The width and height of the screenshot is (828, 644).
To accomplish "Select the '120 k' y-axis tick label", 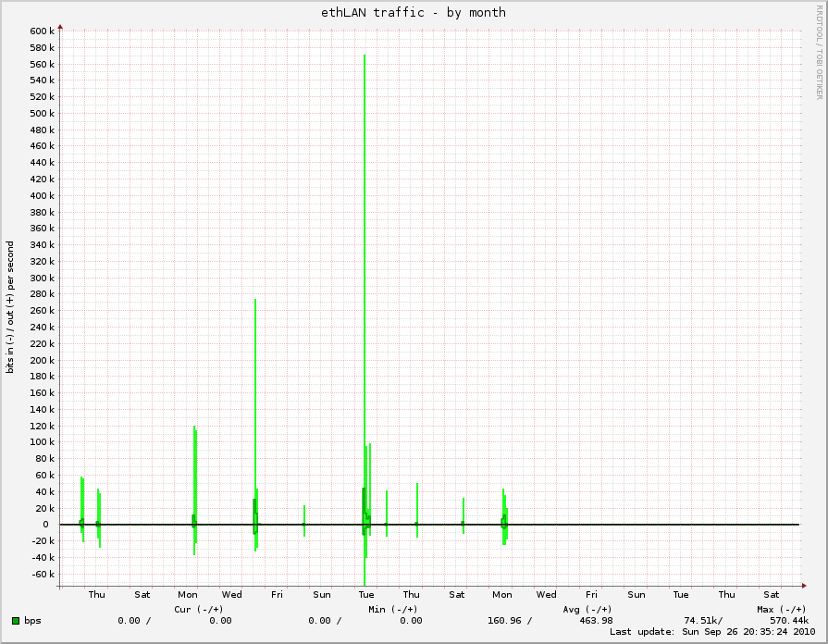I will point(43,427).
